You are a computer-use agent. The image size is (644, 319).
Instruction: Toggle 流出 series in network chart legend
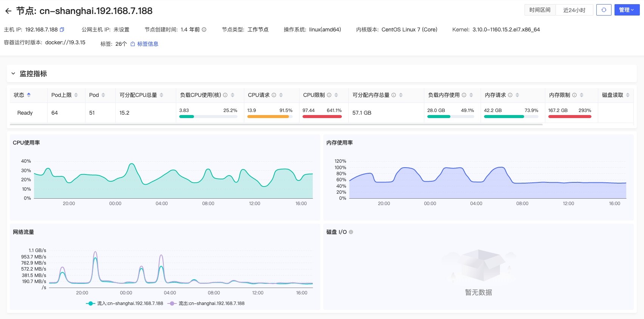(x=206, y=303)
